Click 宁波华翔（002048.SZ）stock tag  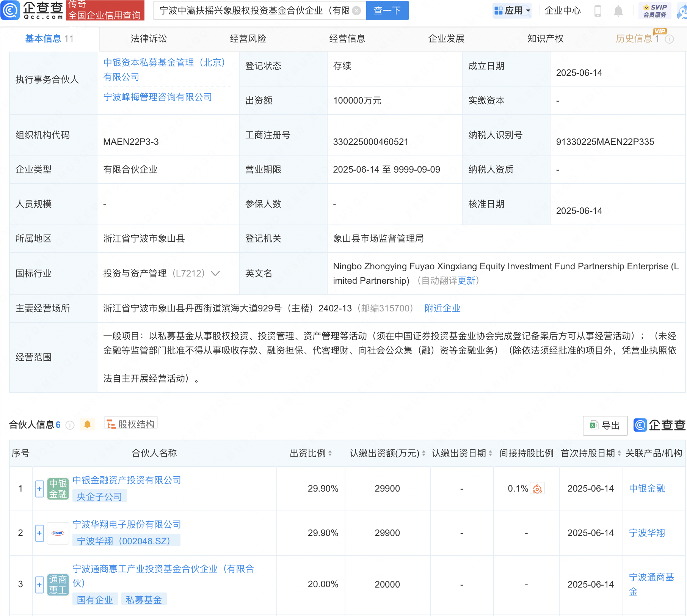point(126,541)
